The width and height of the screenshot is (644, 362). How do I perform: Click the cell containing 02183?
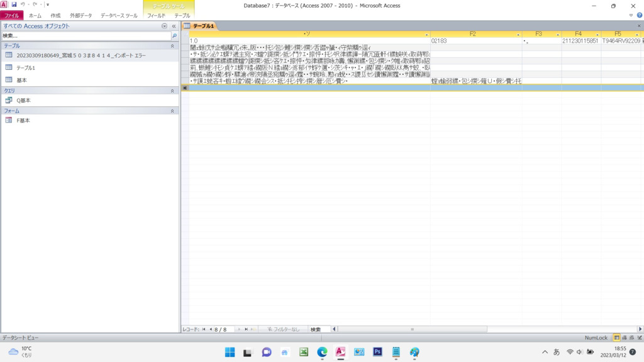[x=476, y=41]
